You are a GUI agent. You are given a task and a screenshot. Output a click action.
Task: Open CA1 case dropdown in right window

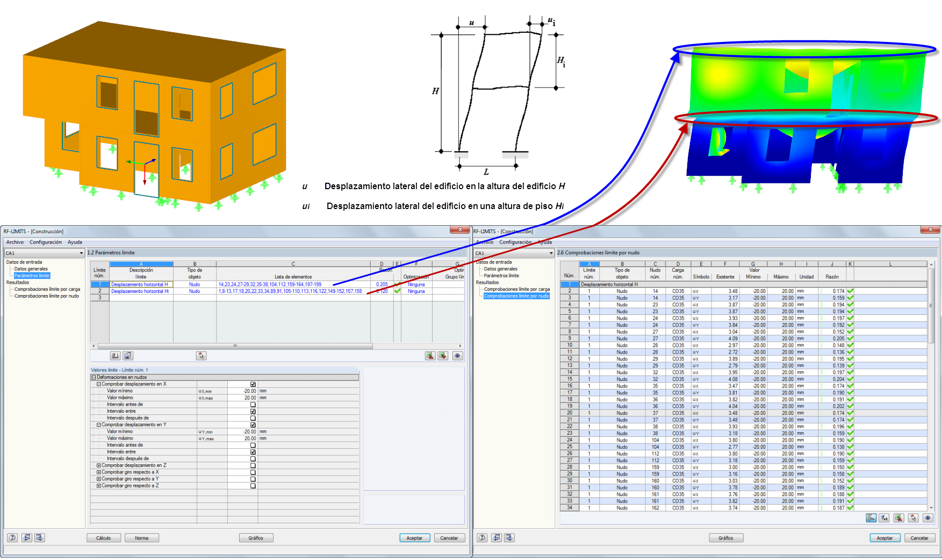pos(551,253)
